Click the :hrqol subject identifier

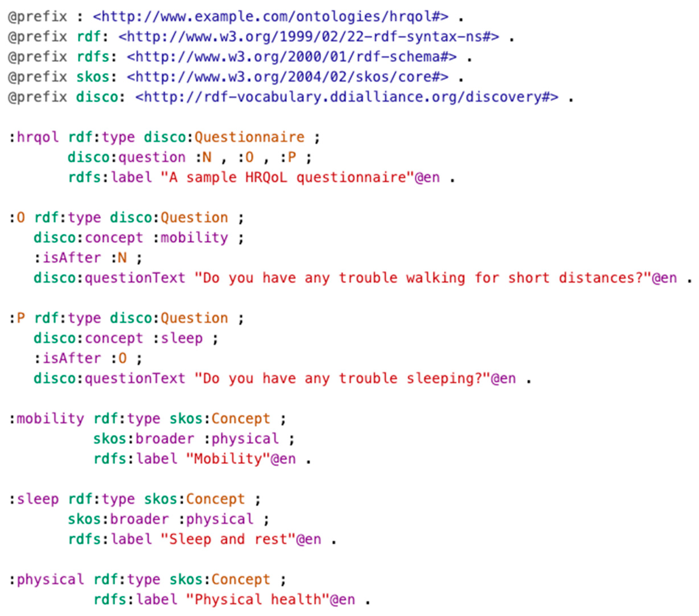34,138
